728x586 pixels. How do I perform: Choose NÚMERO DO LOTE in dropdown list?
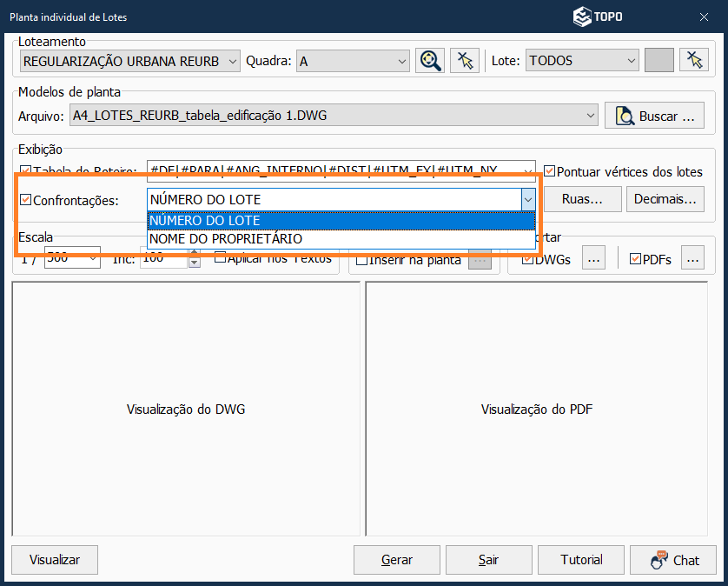click(204, 221)
